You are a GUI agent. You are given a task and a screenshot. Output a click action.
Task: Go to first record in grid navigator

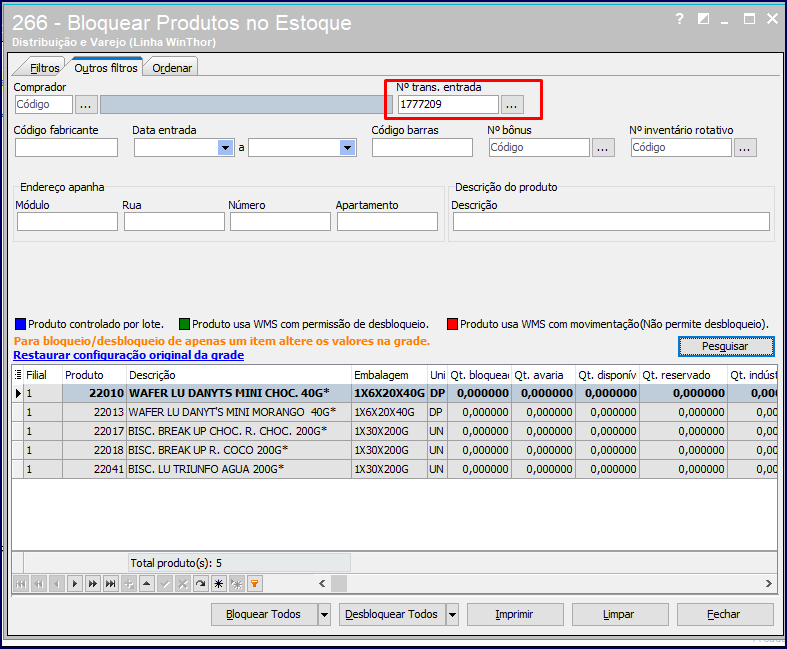21,584
